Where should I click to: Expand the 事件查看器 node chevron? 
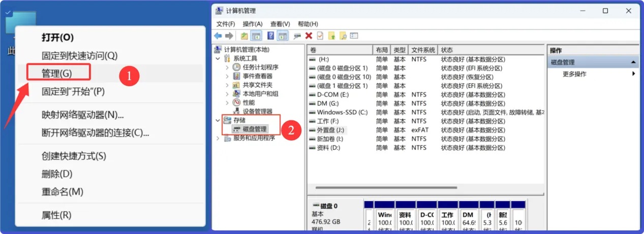click(x=227, y=76)
